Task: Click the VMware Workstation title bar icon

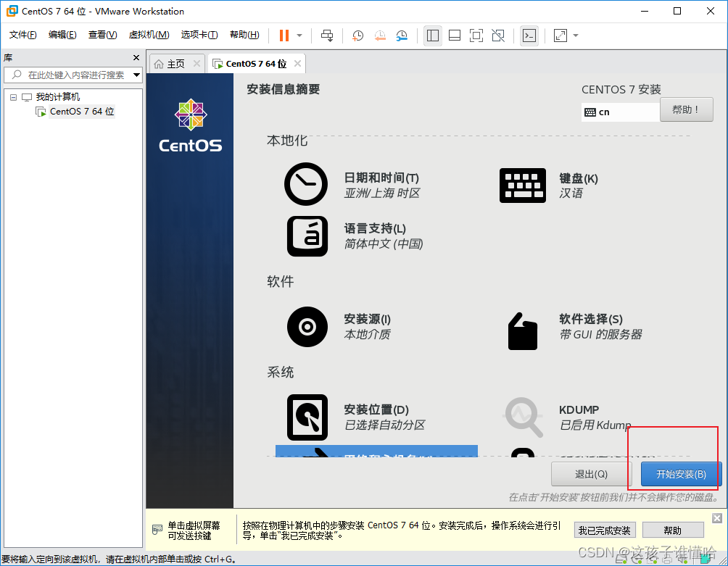Action: (x=12, y=11)
